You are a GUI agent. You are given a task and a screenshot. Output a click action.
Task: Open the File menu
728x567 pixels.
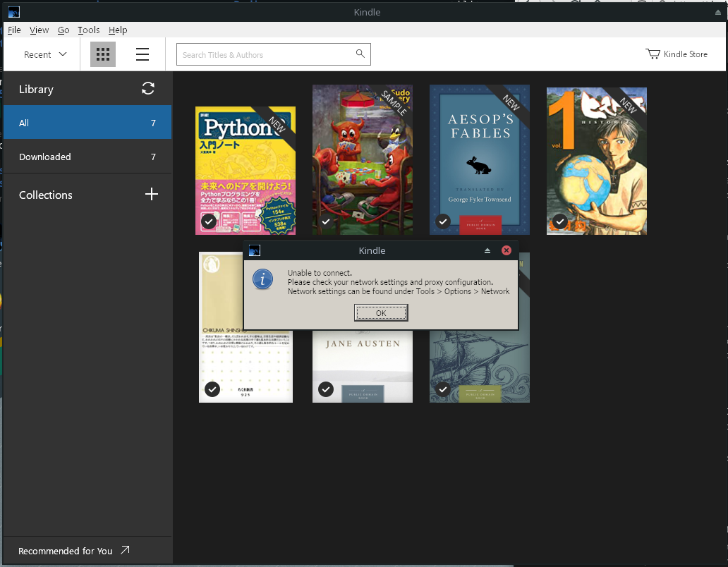pos(14,30)
